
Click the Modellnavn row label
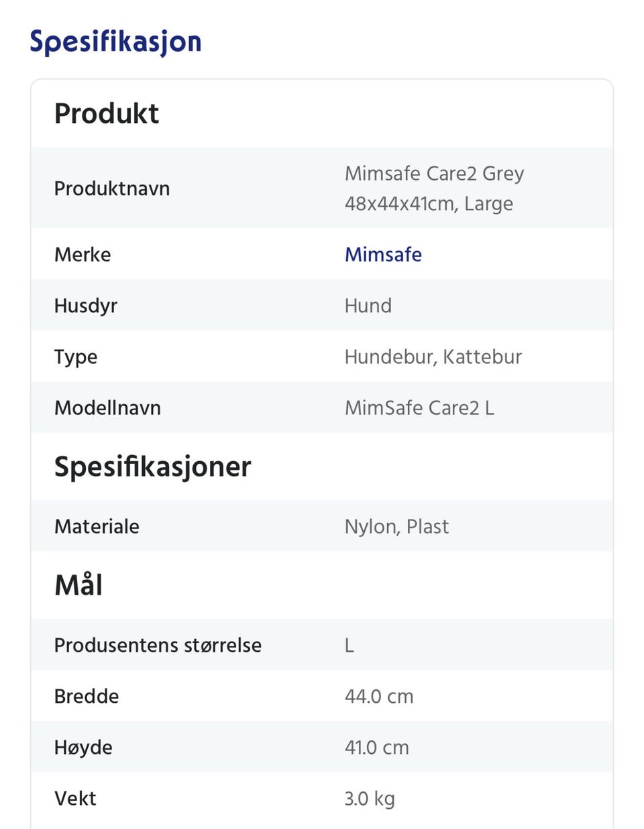pos(107,407)
